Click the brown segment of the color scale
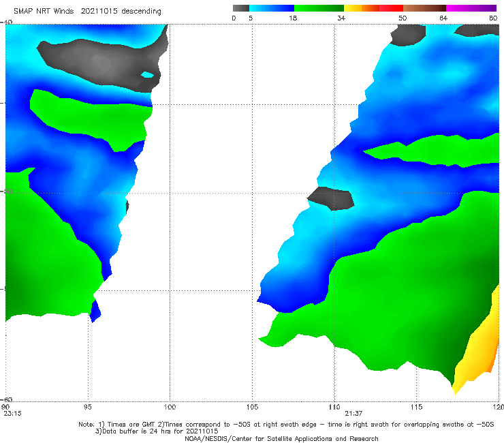This screenshot has height=443, width=504. point(424,8)
